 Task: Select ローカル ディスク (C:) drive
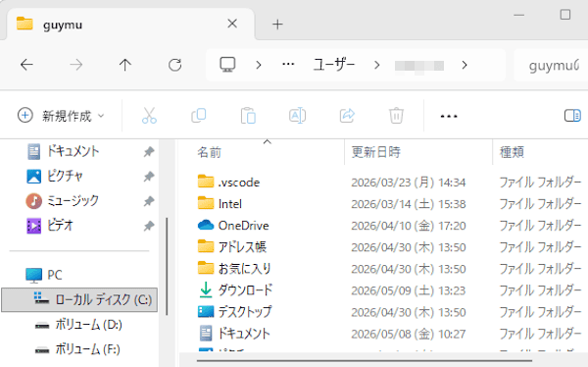pos(79,299)
